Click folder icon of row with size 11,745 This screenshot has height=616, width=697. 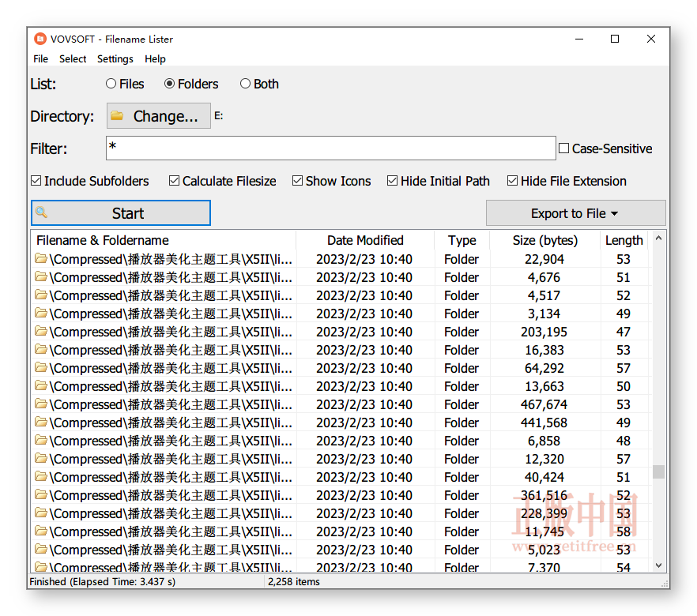pyautogui.click(x=41, y=531)
